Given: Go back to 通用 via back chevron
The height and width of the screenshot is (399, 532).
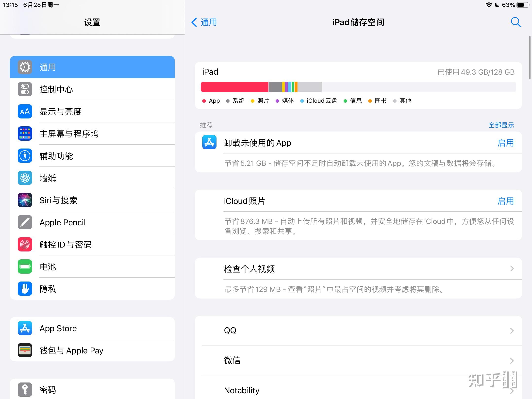Looking at the screenshot, I should [204, 22].
